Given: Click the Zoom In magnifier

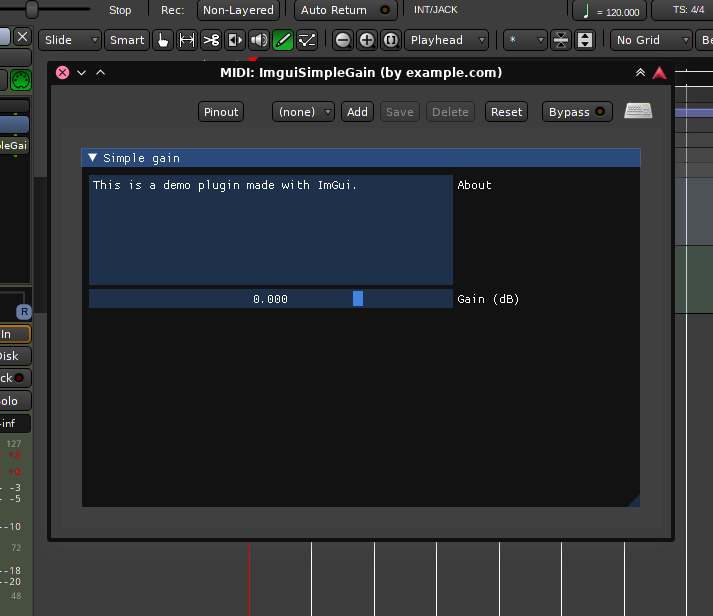Looking at the screenshot, I should (367, 40).
